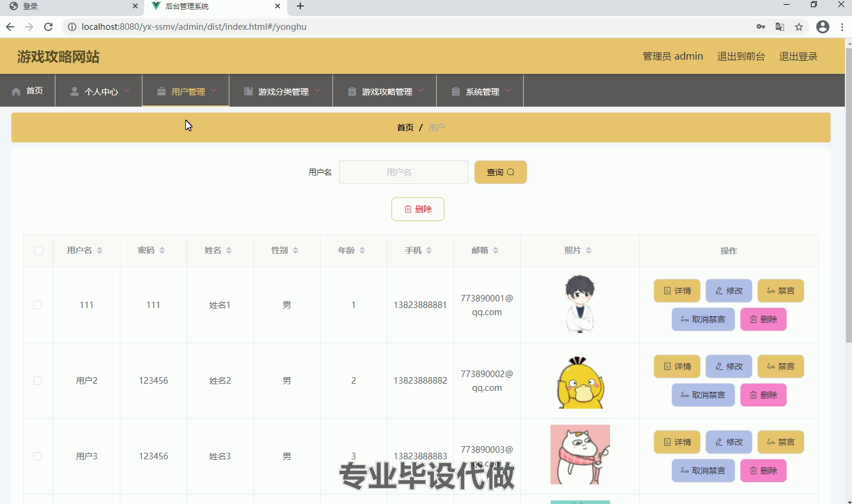Expand the 游戏攻略管理 dropdown arrow

point(421,91)
